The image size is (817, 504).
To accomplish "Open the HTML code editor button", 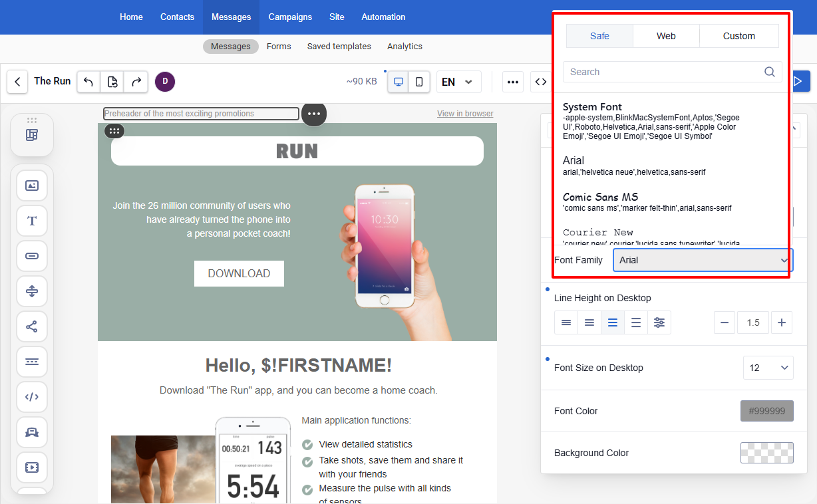I will 541,82.
